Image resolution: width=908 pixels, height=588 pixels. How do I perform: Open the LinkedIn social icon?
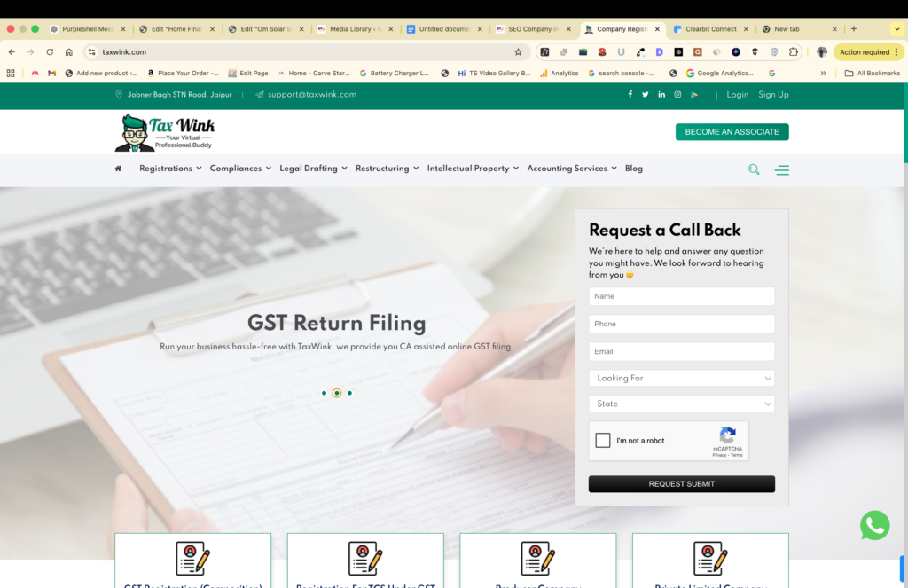pos(661,95)
